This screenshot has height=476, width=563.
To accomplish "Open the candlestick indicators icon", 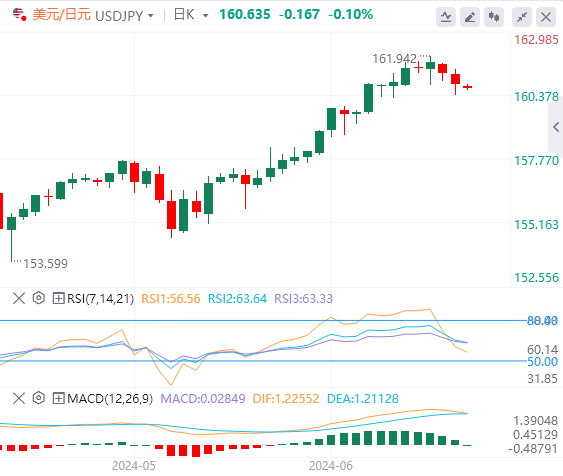I will [494, 17].
